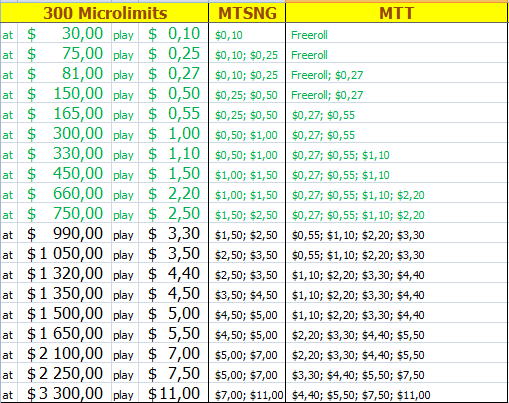509x403 pixels.
Task: Select the 300 Microlimits header cell
Action: click(x=104, y=13)
